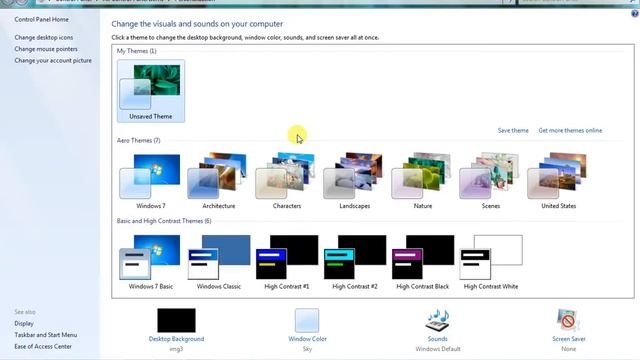Open Get more themes online
The height and width of the screenshot is (360, 640).
[x=570, y=131]
